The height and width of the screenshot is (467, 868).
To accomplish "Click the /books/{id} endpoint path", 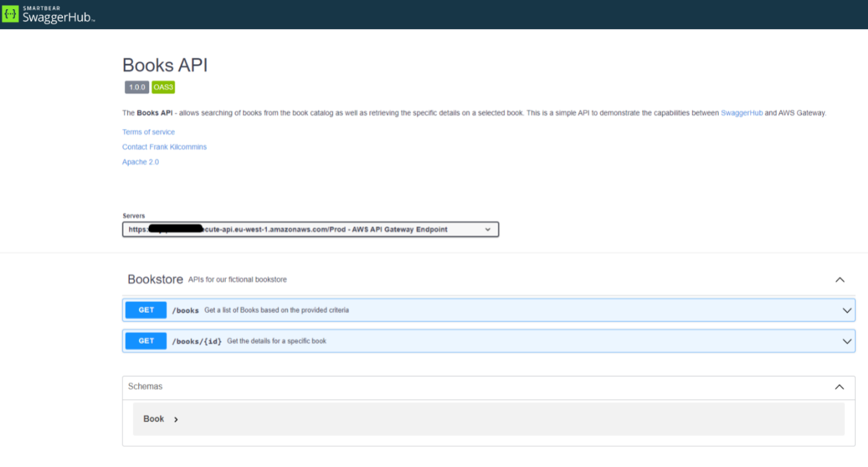I will (x=197, y=341).
